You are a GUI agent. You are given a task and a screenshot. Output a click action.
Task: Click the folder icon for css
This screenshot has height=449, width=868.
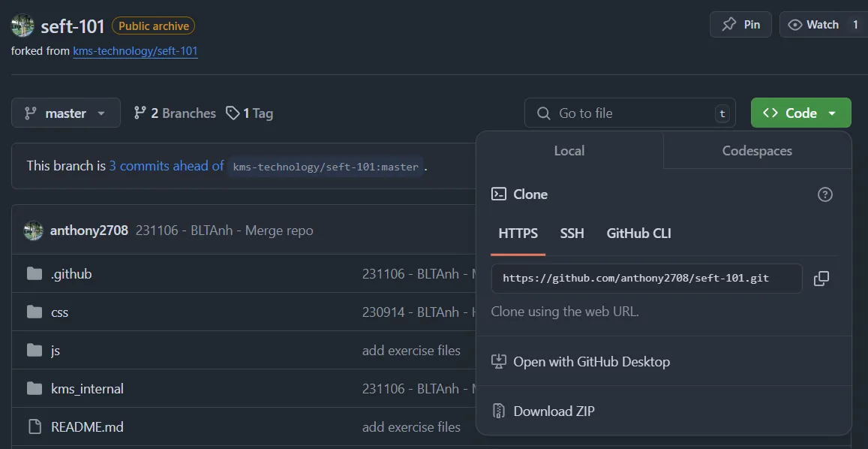pyautogui.click(x=35, y=312)
